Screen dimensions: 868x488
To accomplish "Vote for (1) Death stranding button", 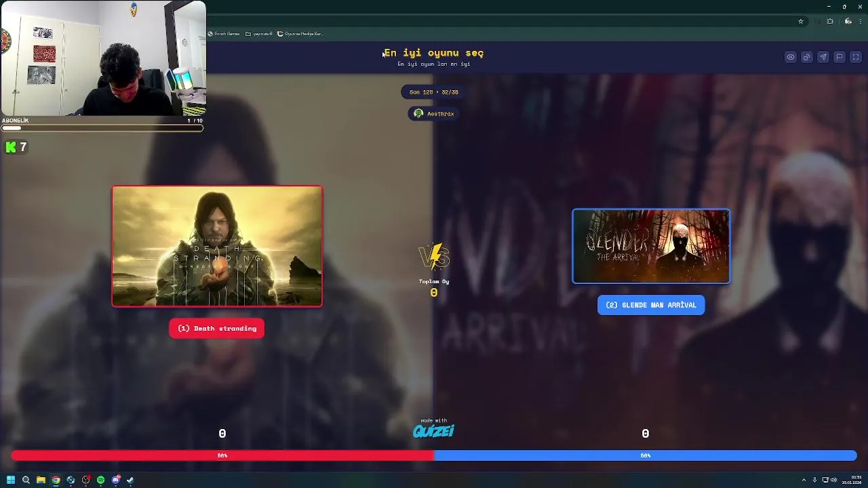I will pos(217,329).
